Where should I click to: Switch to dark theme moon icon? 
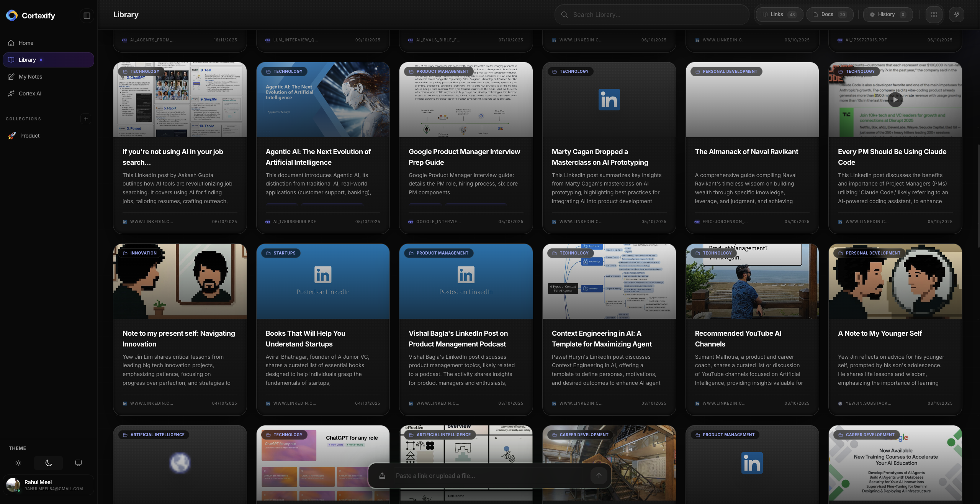tap(49, 463)
